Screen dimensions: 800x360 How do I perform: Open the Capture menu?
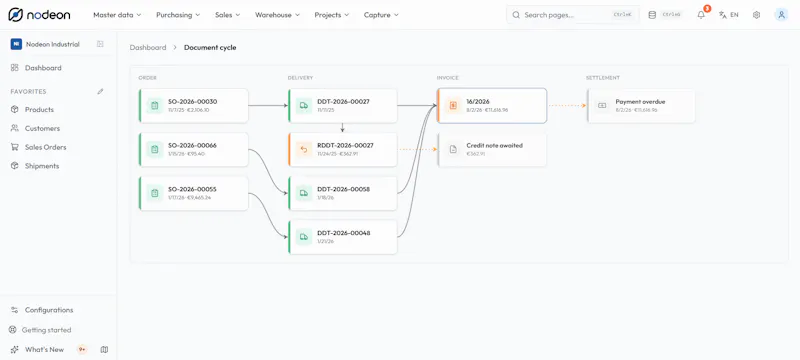click(381, 15)
